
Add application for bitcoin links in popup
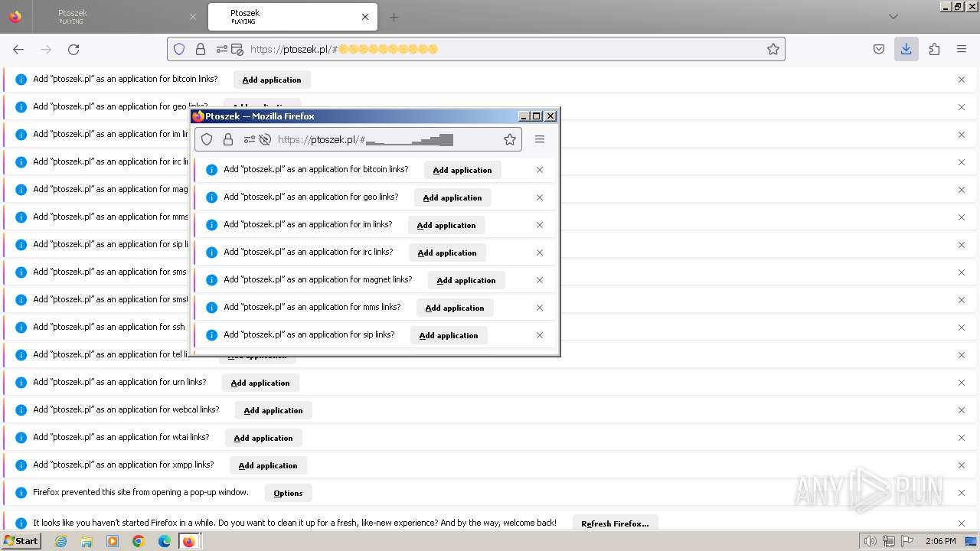[x=462, y=170]
